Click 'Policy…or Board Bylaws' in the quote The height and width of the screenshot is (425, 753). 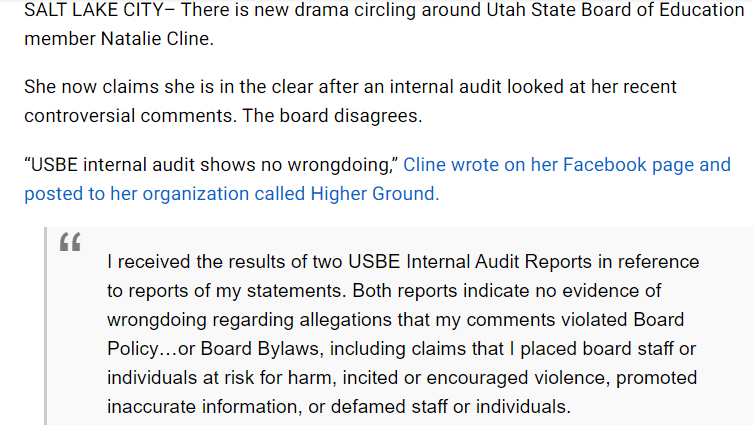coord(213,349)
